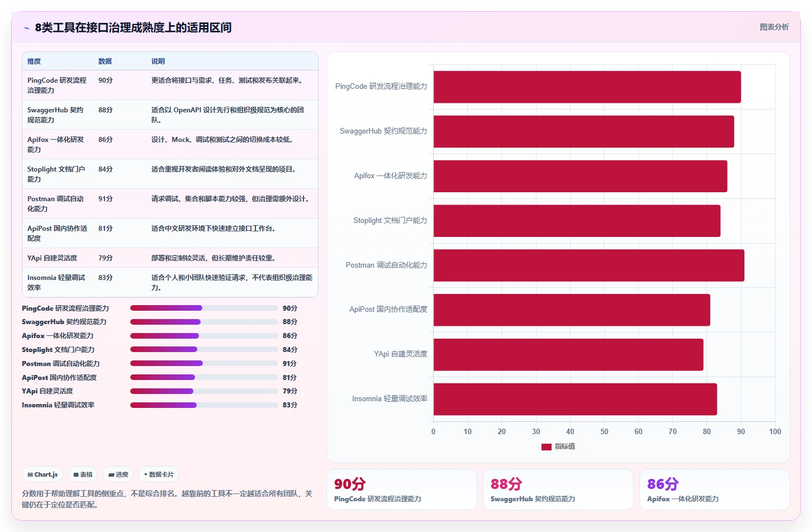812x532 pixels.
Task: Click Postman 调试自动化能力 chart axis label
Action: tap(386, 265)
